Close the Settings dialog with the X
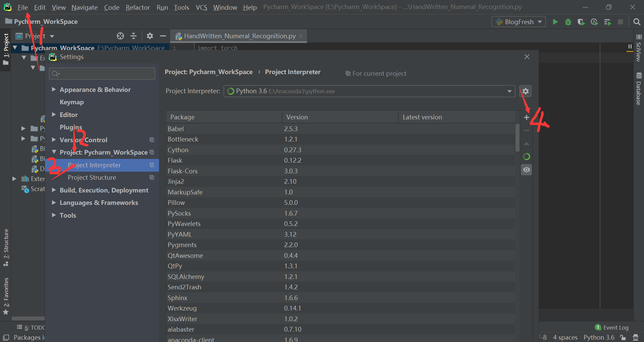 coord(527,57)
